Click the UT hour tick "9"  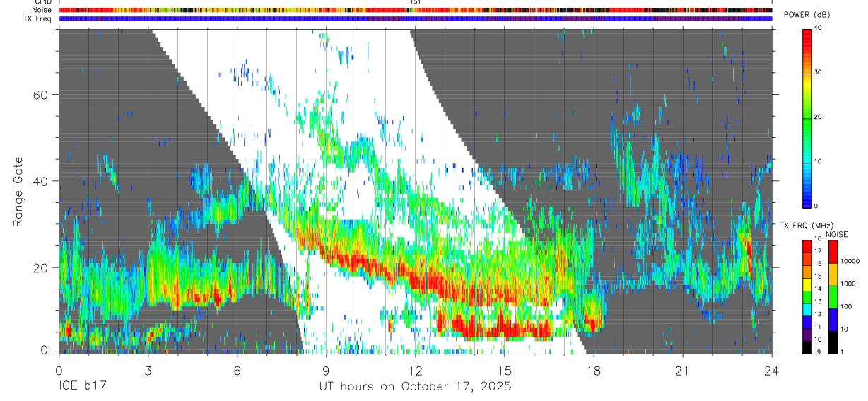pos(326,370)
